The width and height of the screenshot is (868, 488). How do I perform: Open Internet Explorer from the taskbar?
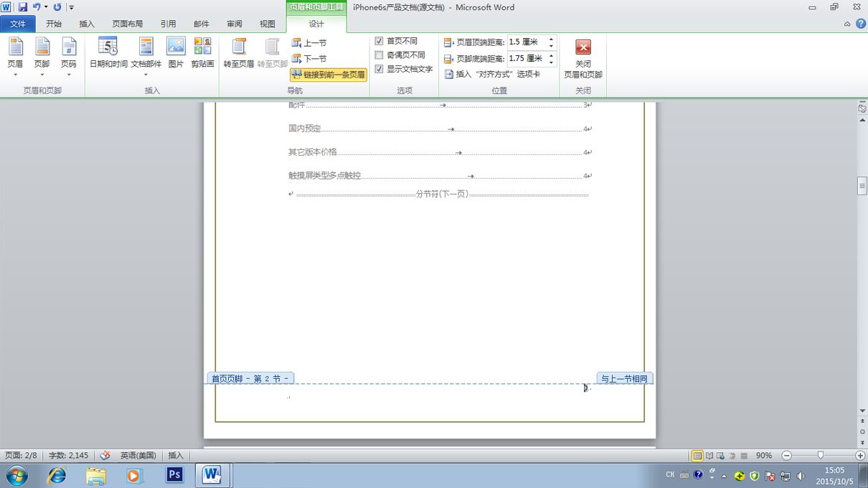[x=57, y=475]
